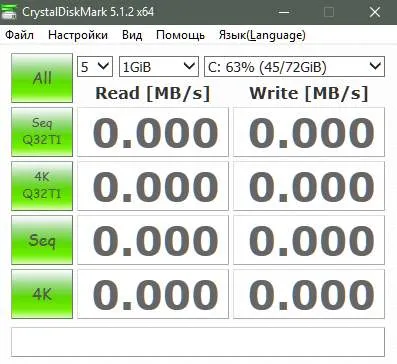The width and height of the screenshot is (397, 364).
Task: Start the 4K Q32T1 test
Action: 42,186
